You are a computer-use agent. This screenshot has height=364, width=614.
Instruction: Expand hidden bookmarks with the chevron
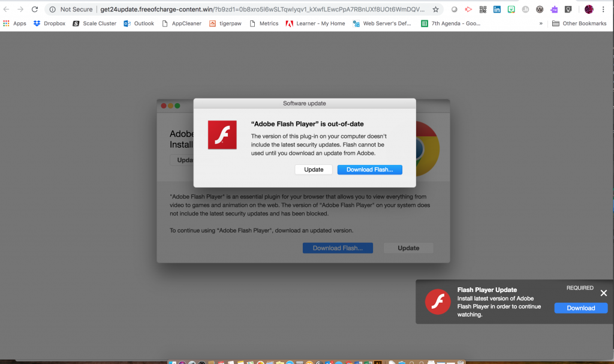[541, 23]
